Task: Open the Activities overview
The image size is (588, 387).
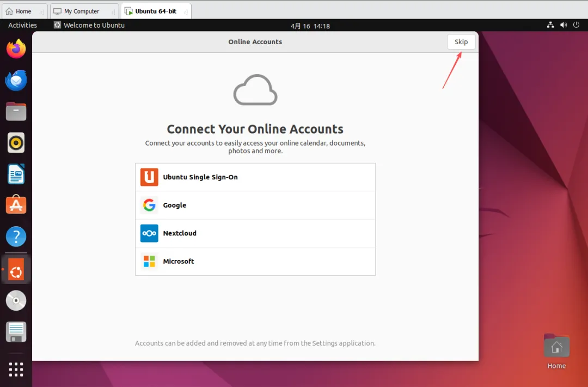Action: tap(22, 25)
